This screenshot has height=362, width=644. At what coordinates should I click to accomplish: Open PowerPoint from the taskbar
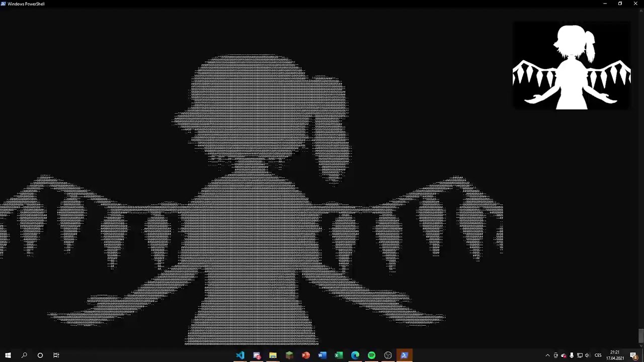pos(306,355)
